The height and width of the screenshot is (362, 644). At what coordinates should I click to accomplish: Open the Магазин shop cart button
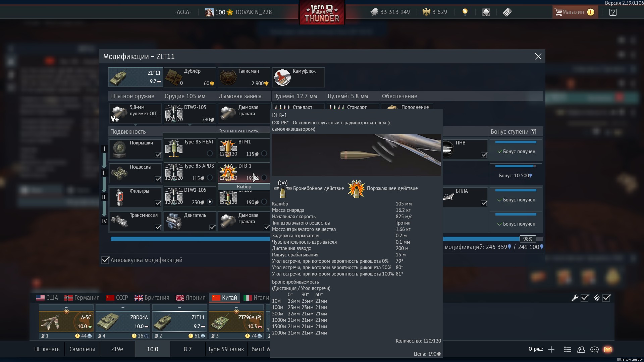pos(575,12)
